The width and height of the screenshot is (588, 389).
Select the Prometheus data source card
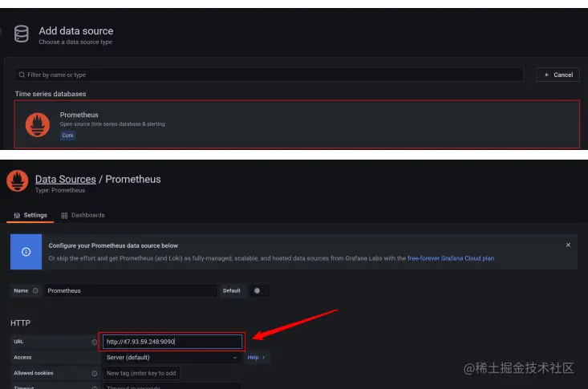297,124
